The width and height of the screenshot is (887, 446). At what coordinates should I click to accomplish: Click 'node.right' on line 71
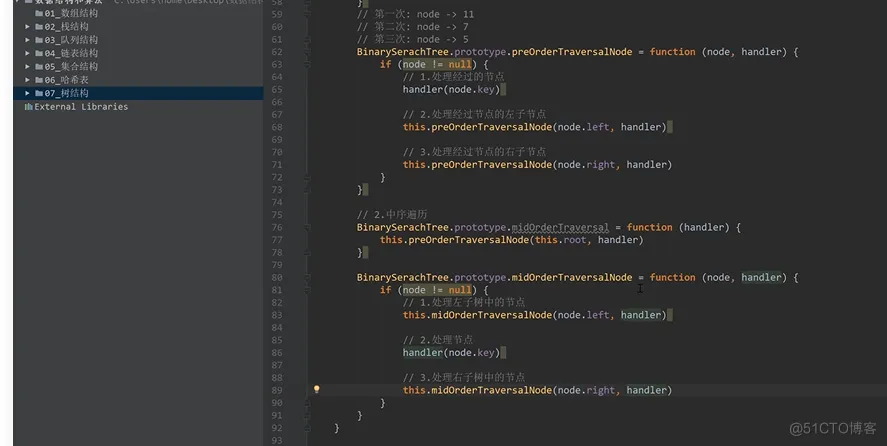(x=586, y=165)
